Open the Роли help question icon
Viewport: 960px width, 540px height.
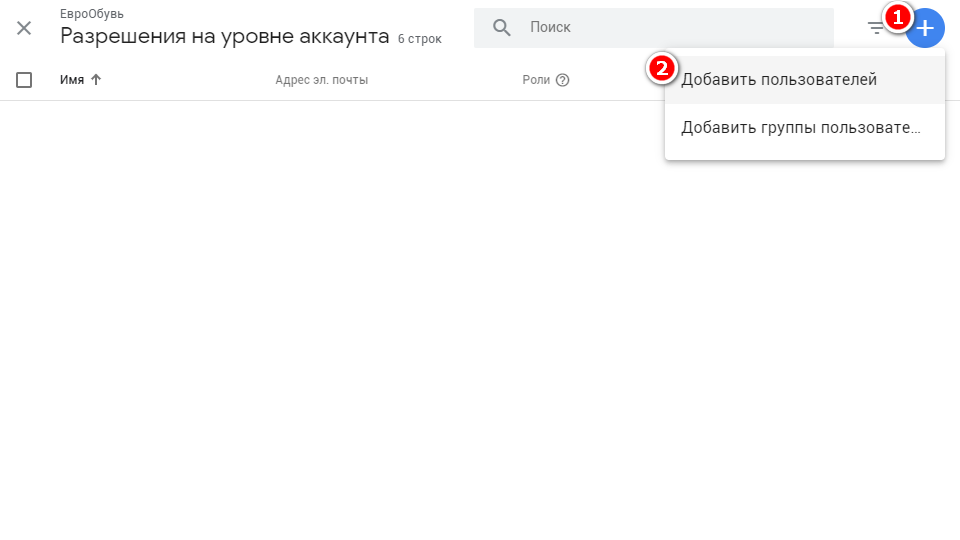563,80
